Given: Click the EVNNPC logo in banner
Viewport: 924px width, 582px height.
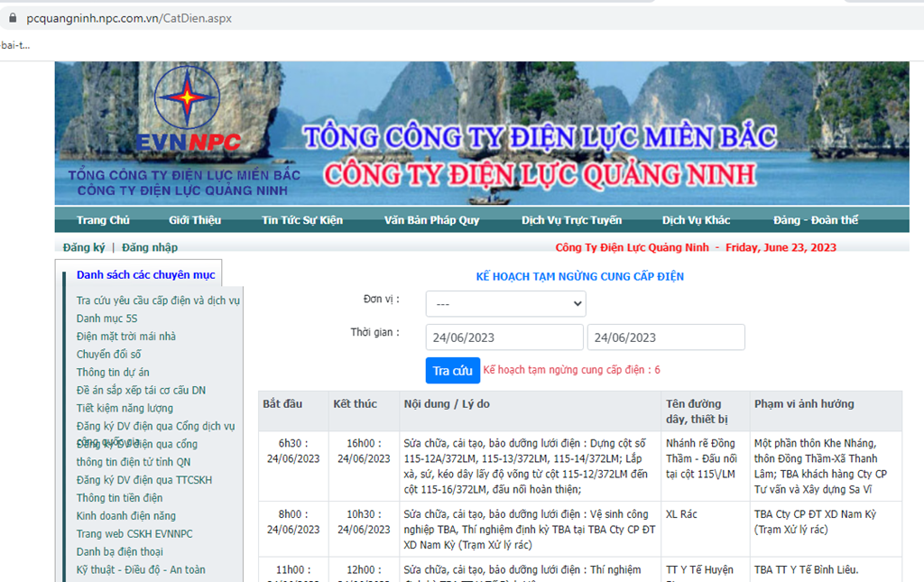Looking at the screenshot, I should coord(188,109).
